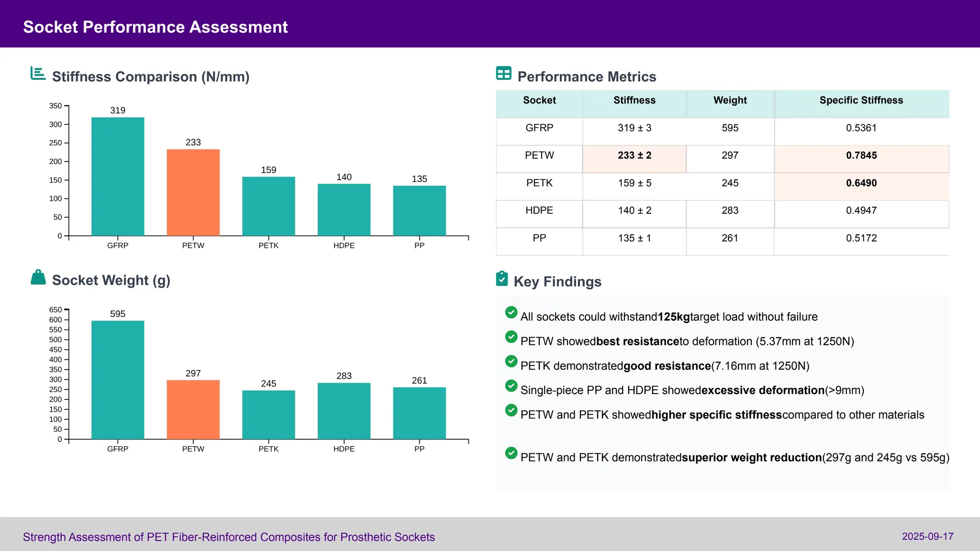Image resolution: width=980 pixels, height=551 pixels.
Task: Click the HDPE row label in metrics table
Action: click(x=539, y=210)
